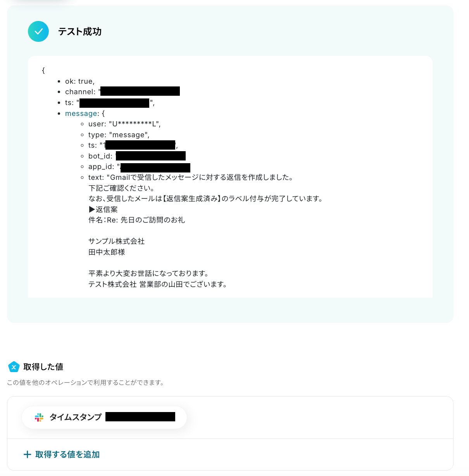
Task: Click the 取得した値 section heading
Action: coord(43,367)
